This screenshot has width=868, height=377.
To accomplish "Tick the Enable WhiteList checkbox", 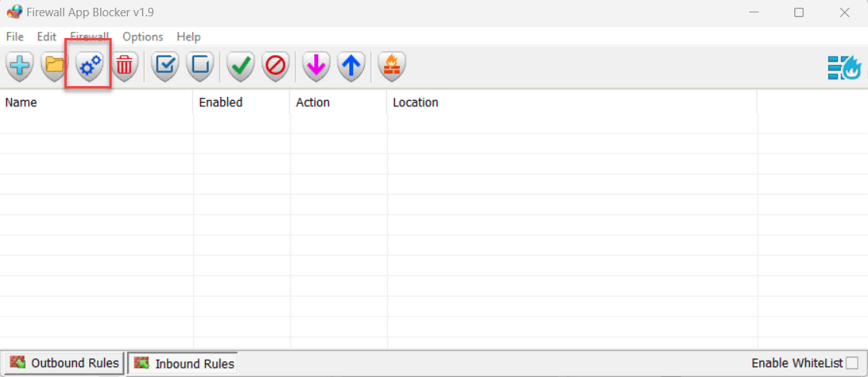I will pyautogui.click(x=852, y=363).
